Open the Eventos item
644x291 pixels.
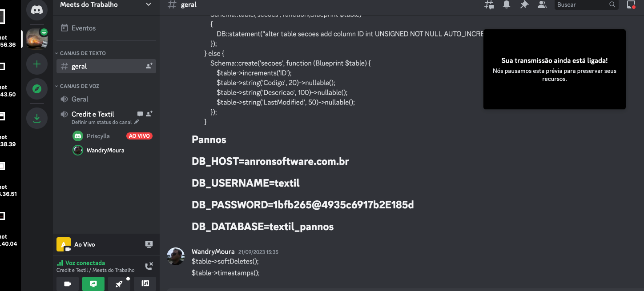[84, 28]
